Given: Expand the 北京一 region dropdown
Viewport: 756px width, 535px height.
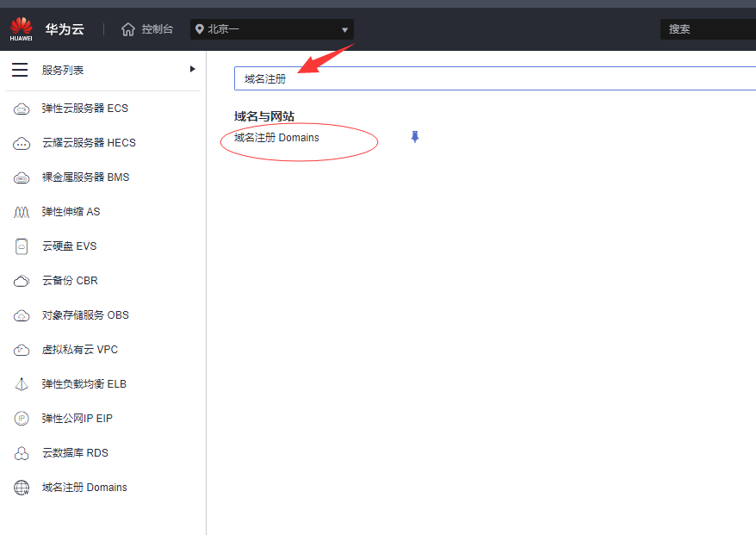Looking at the screenshot, I should pos(344,30).
